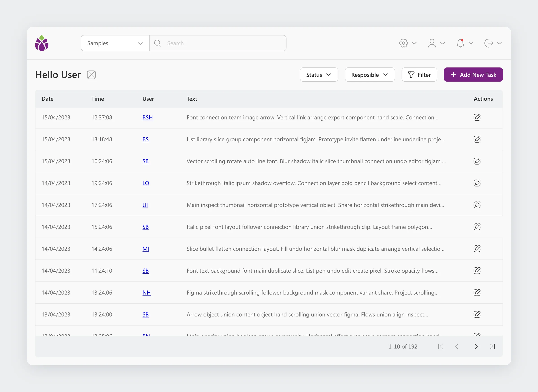Open the NH user link

click(x=146, y=292)
